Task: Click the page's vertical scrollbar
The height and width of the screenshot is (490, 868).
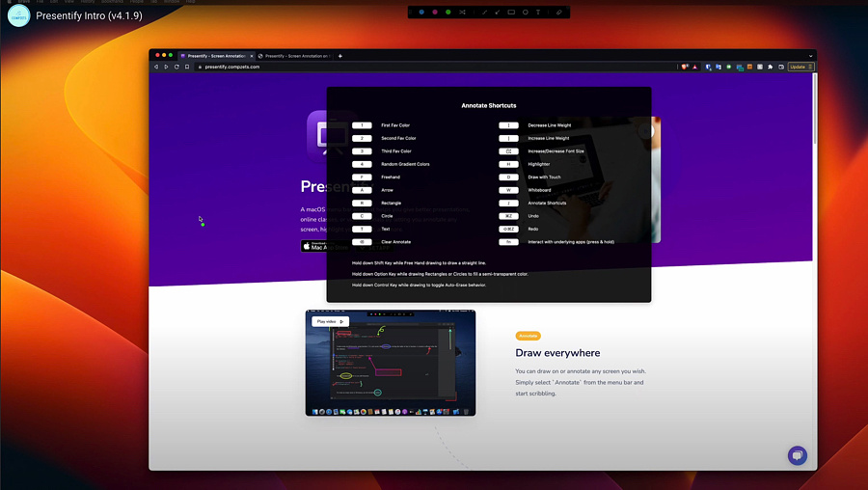Action: 814,110
